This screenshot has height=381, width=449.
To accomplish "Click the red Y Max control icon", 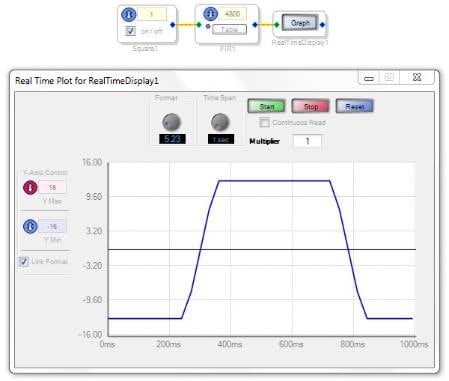I will pyautogui.click(x=30, y=187).
